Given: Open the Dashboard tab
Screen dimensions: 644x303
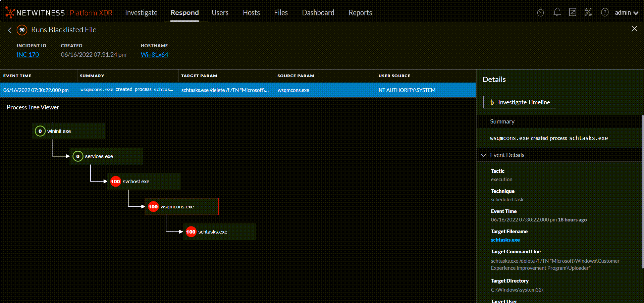Looking at the screenshot, I should [x=318, y=13].
